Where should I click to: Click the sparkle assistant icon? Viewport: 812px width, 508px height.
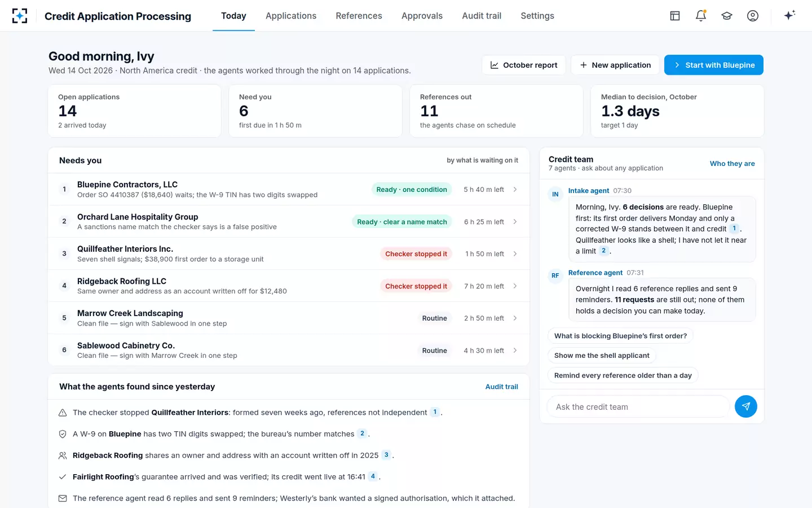pos(789,15)
